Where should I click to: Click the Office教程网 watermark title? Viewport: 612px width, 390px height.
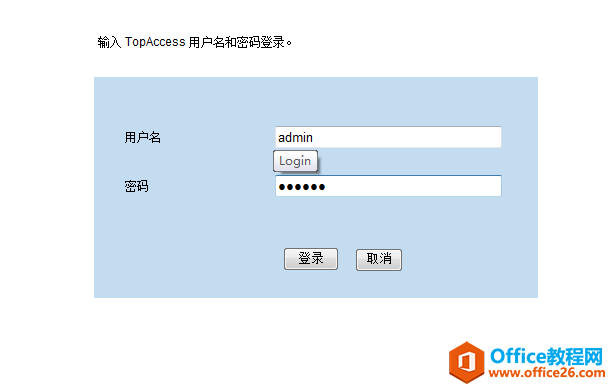546,356
